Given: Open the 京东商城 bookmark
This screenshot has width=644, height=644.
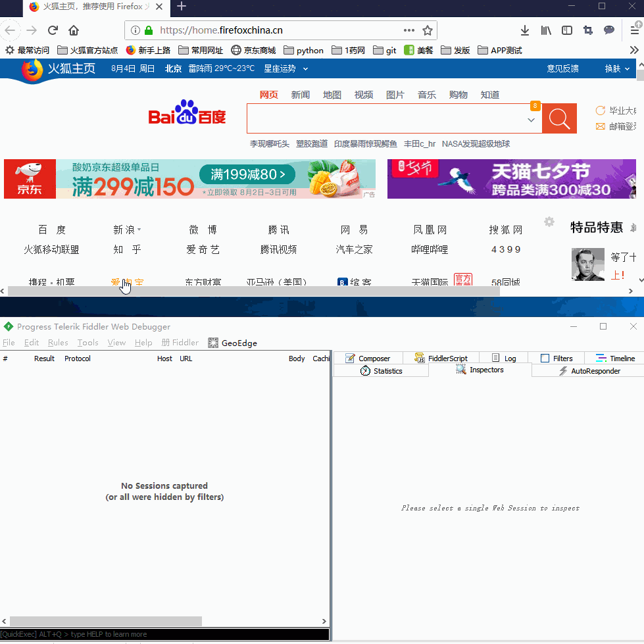Looking at the screenshot, I should click(x=253, y=50).
